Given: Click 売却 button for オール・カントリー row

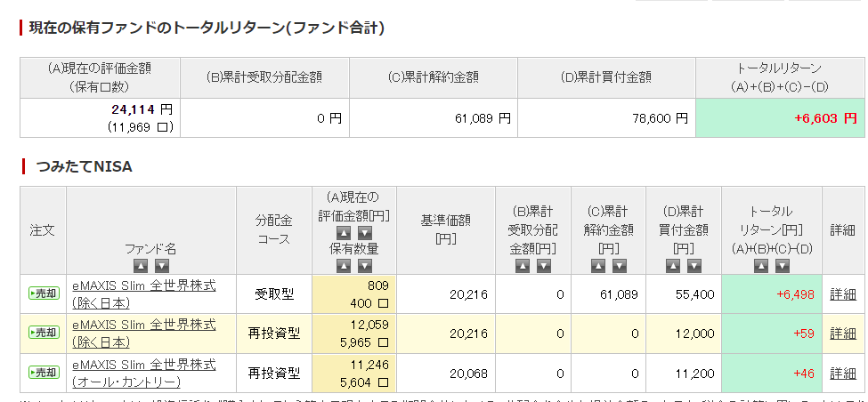Looking at the screenshot, I should 44,373.
